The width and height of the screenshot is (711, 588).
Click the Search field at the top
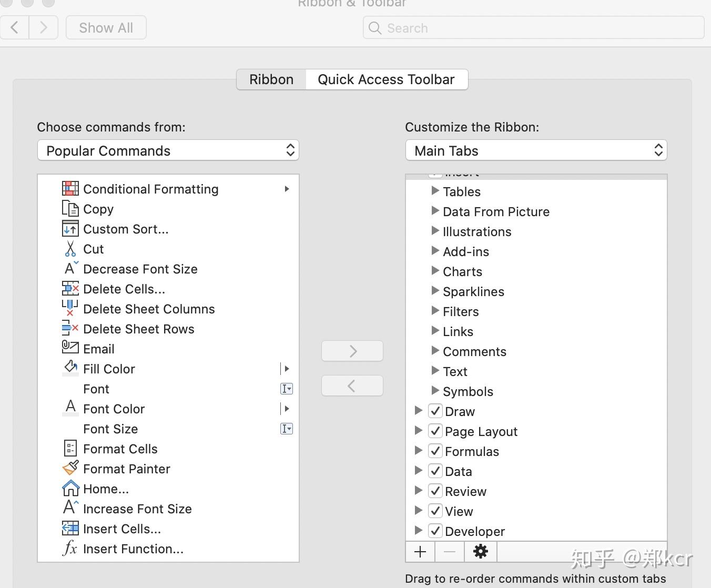click(533, 28)
